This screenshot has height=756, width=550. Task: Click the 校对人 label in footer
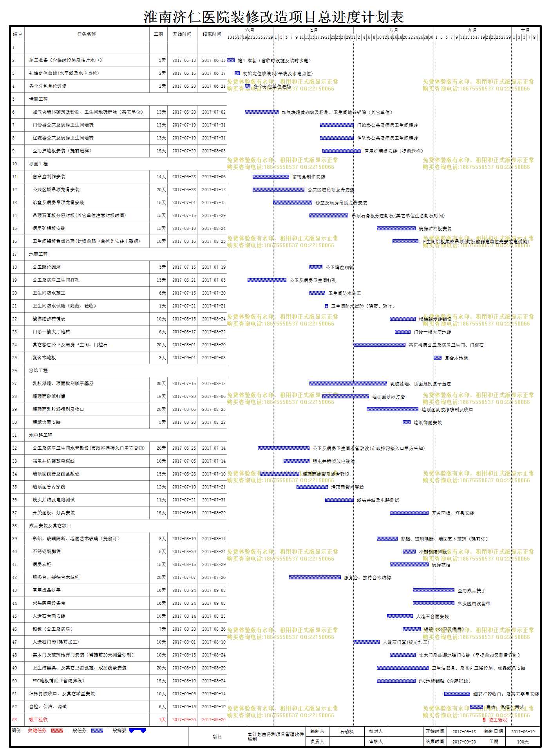pos(376,731)
